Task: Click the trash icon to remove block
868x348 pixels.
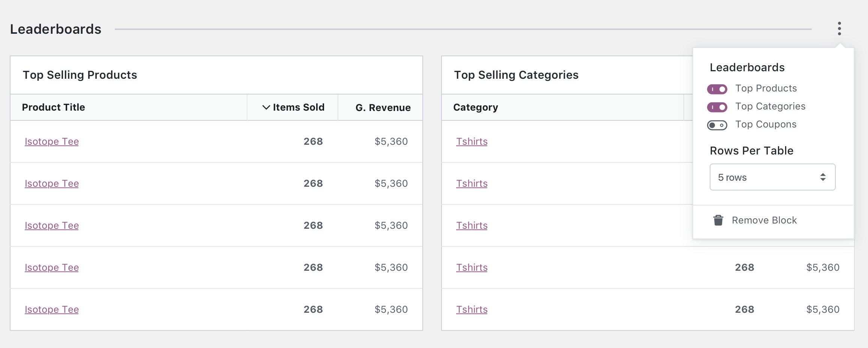Action: click(x=719, y=220)
